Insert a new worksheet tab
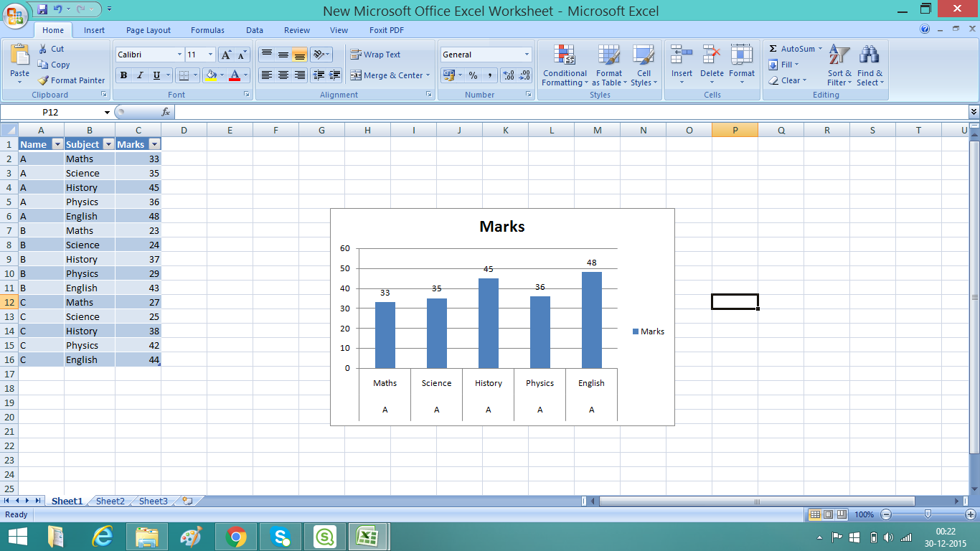The width and height of the screenshot is (980, 551). 188,501
